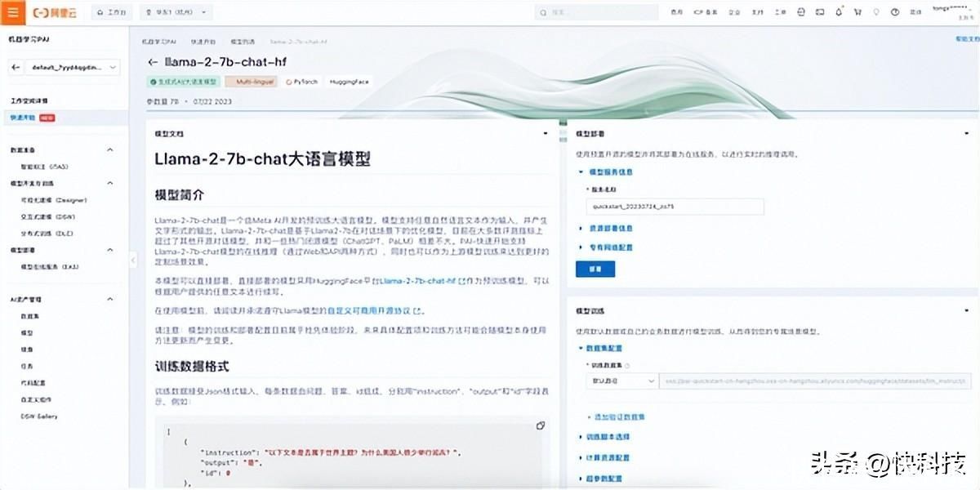980x490 pixels.
Task: Collapse the 数据集配置 section
Action: (x=600, y=348)
